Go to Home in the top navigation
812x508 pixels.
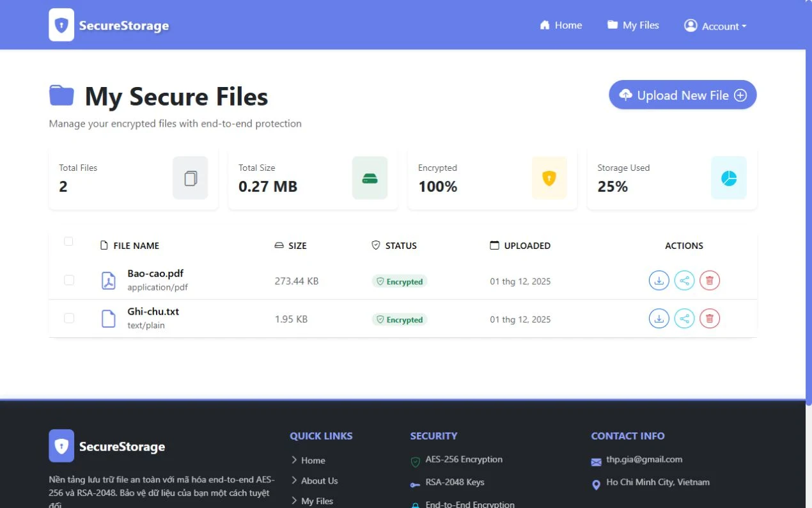click(x=561, y=25)
